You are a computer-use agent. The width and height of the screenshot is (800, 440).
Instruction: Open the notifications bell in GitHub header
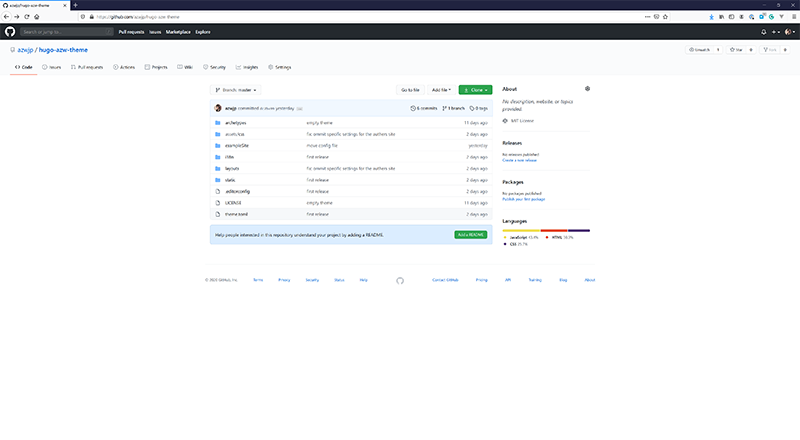(763, 32)
